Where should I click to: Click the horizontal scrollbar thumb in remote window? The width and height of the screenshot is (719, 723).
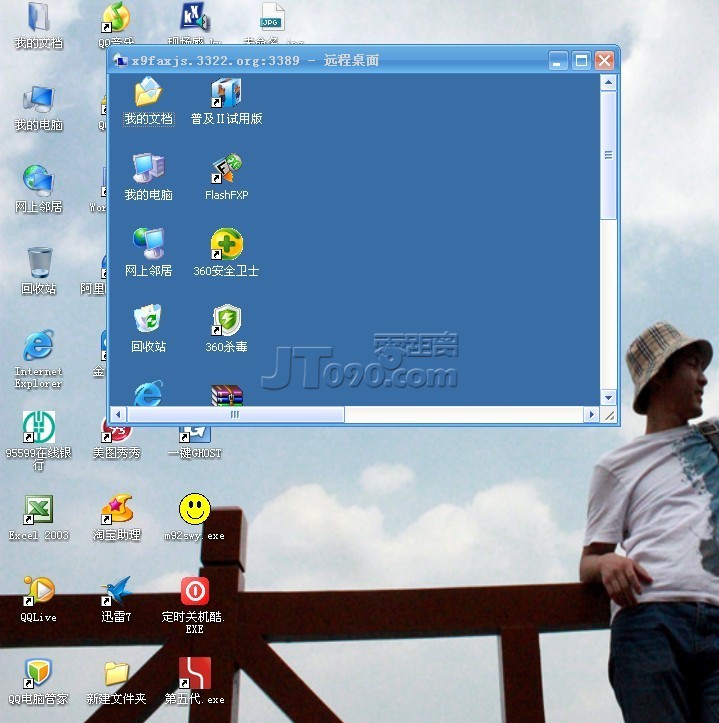(x=235, y=414)
